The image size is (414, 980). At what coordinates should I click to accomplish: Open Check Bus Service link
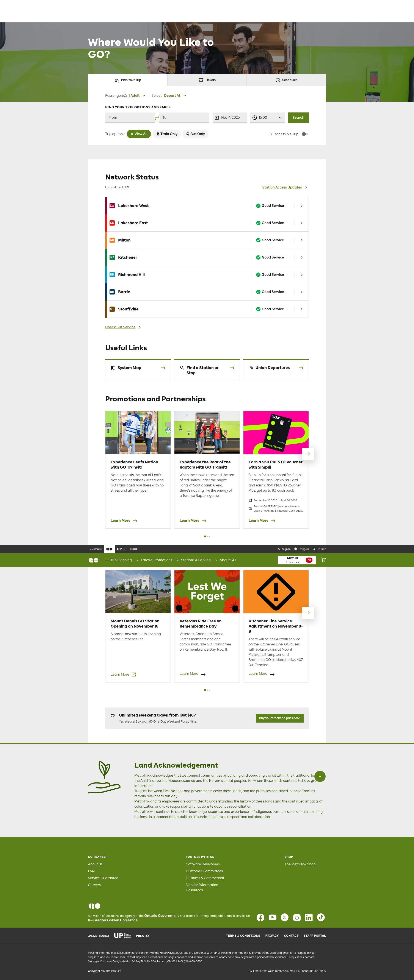pyautogui.click(x=123, y=327)
